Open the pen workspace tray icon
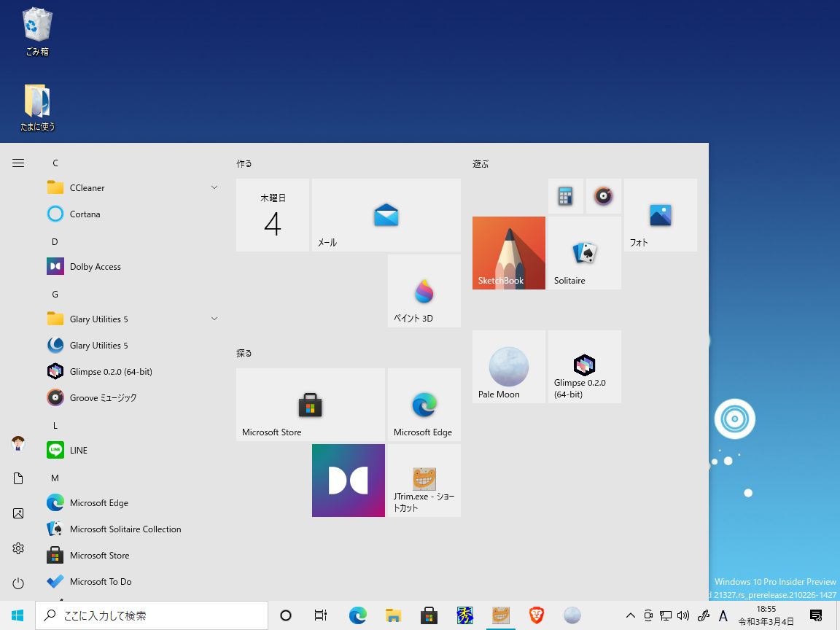The width and height of the screenshot is (840, 630). [704, 615]
